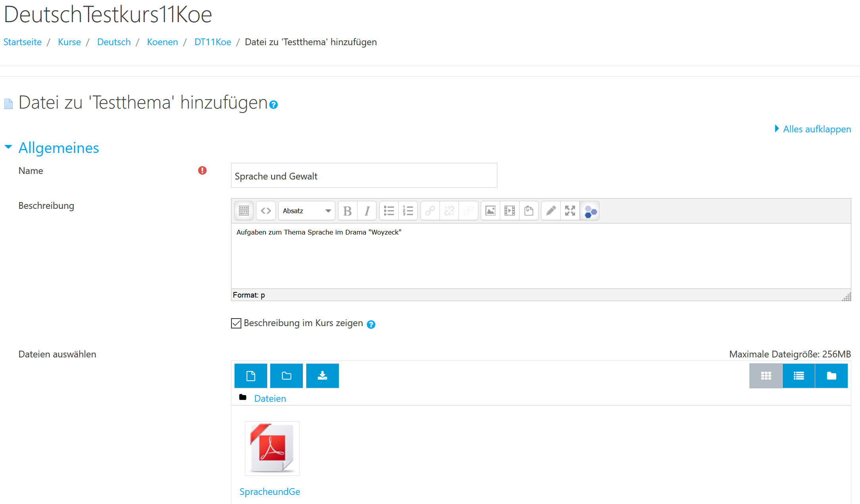
Task: Switch file view to detailed list
Action: tap(799, 376)
